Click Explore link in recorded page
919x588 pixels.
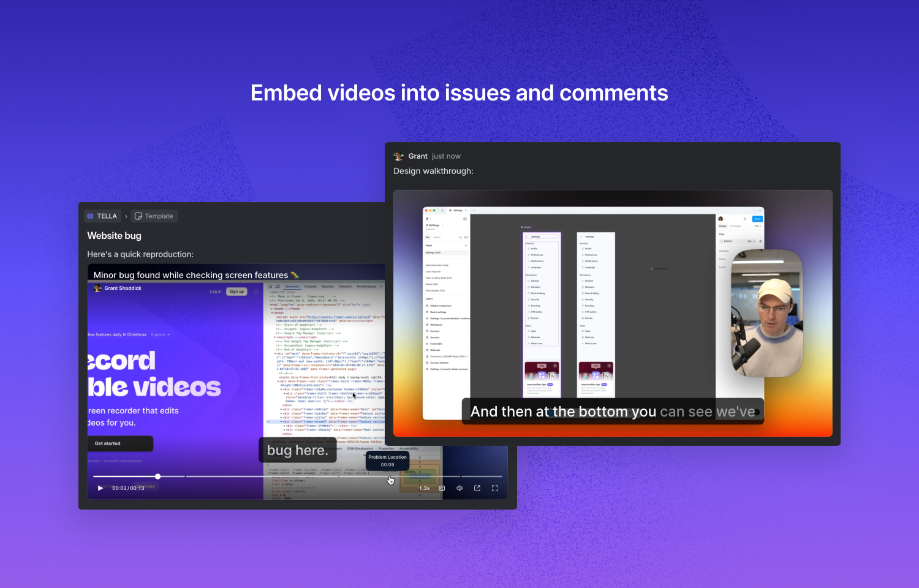(x=160, y=334)
